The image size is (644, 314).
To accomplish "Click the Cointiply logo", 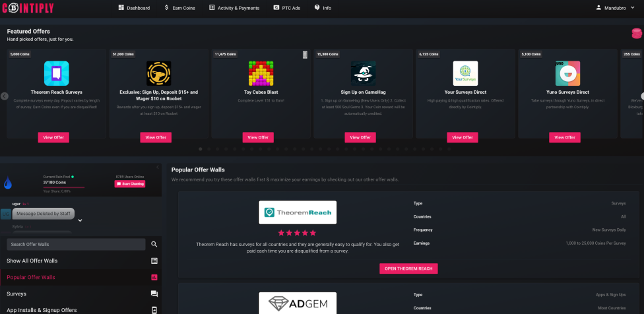I will point(28,7).
